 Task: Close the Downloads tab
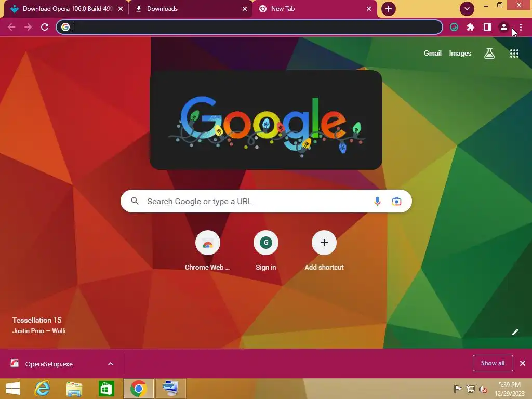pos(245,9)
